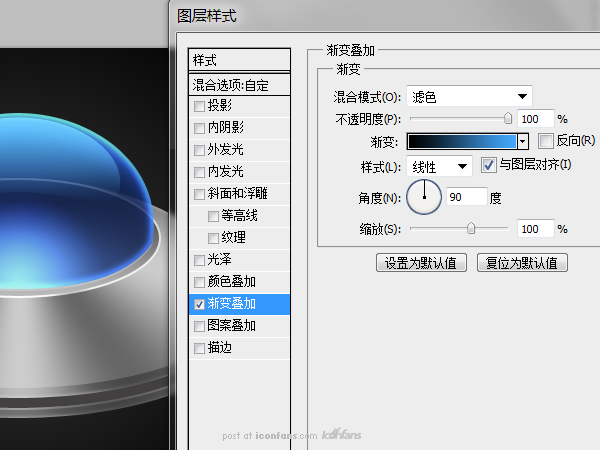Select the 样式 header in the styles list
The image size is (600, 450).
coord(240,60)
